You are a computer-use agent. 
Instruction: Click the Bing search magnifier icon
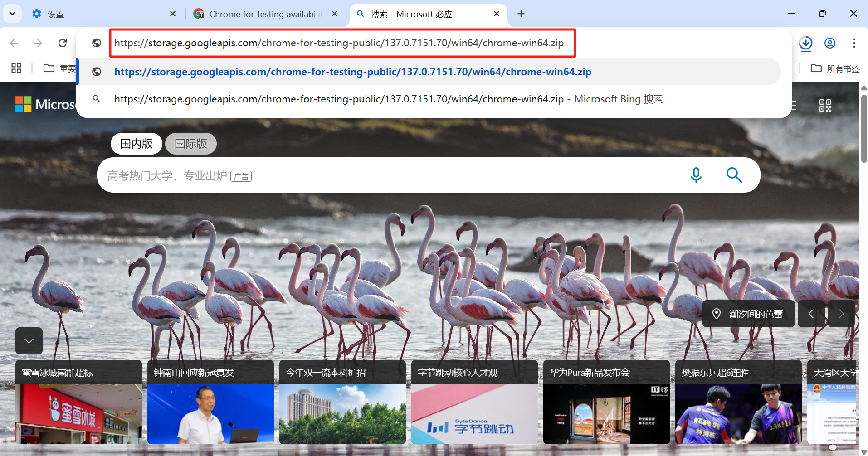tap(734, 175)
